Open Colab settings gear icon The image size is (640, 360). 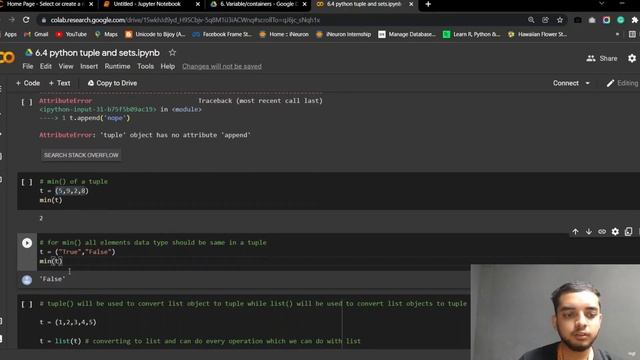(632, 58)
